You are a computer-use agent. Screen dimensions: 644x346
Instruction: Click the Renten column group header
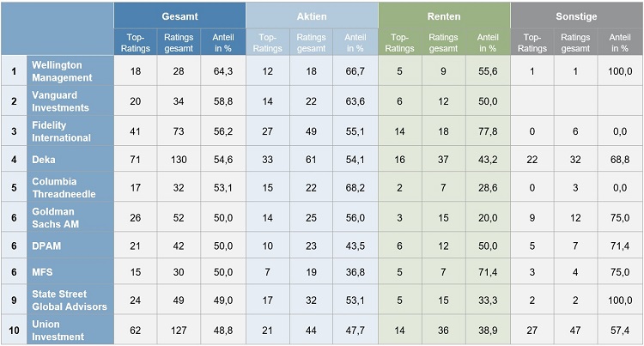point(444,16)
